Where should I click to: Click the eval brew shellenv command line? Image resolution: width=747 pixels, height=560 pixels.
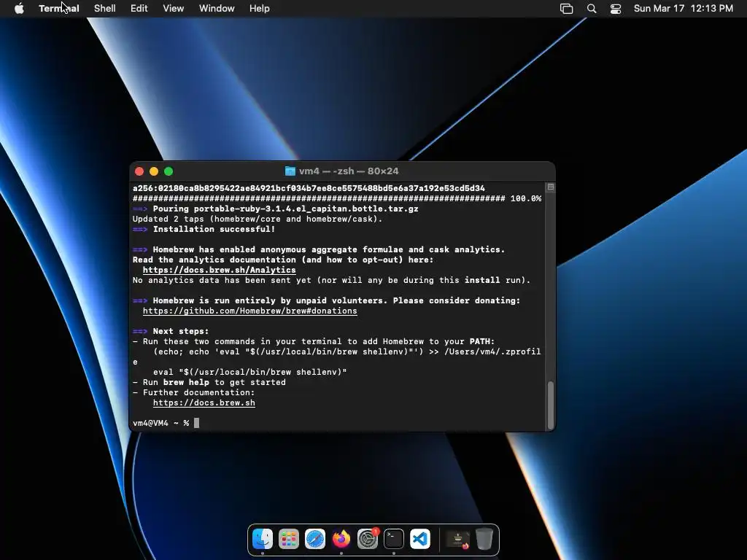point(249,372)
